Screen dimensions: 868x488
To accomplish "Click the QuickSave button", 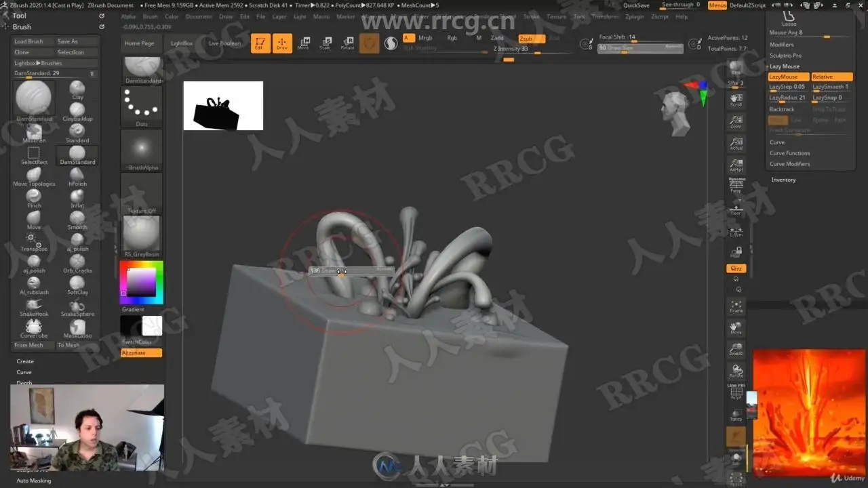I will pos(636,5).
